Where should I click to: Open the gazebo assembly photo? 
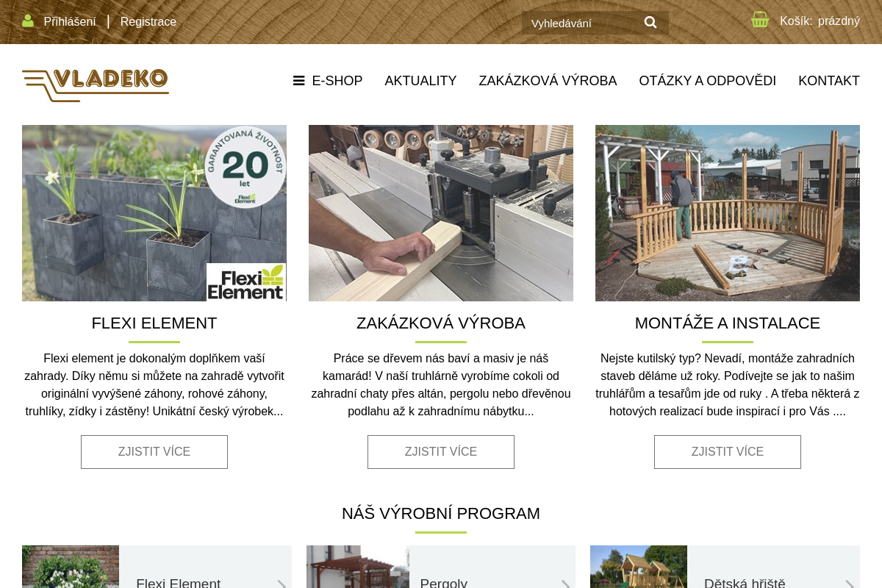(x=728, y=213)
